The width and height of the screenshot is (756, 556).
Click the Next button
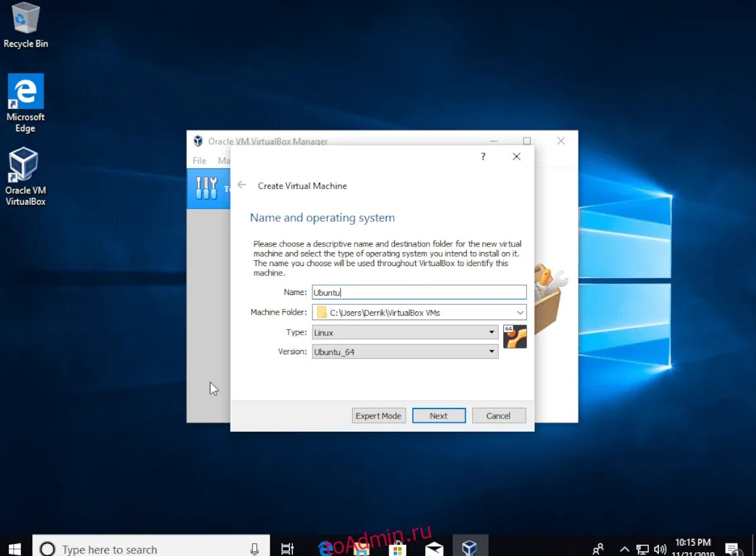[x=439, y=415]
